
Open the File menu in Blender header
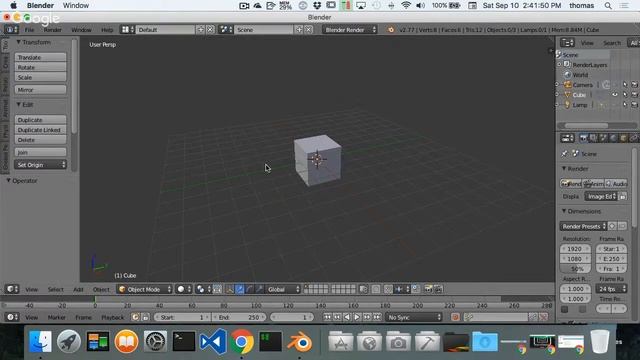29,30
